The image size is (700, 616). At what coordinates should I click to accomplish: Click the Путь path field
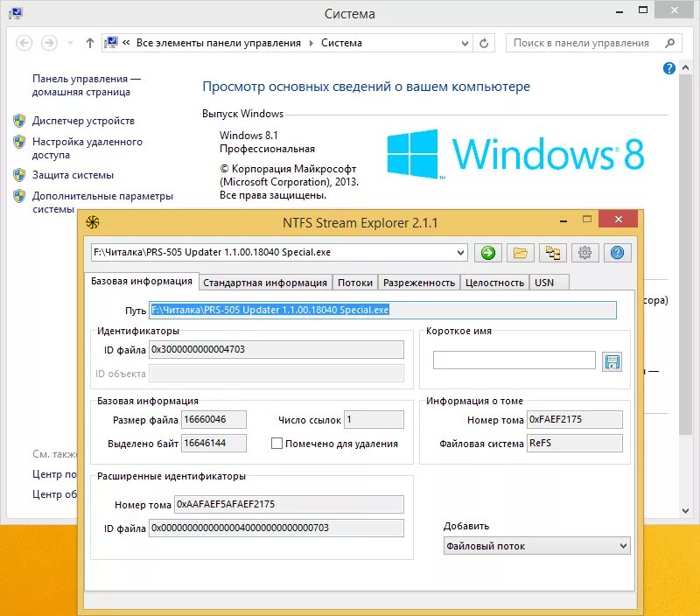coord(383,310)
